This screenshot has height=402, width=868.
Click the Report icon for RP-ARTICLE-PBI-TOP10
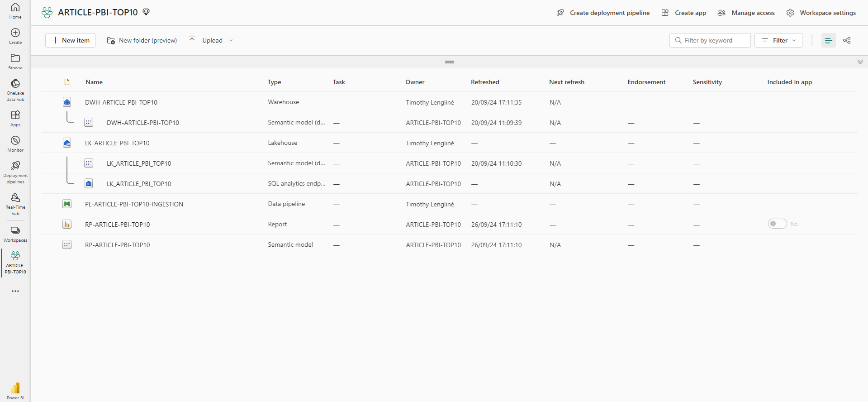pos(67,225)
